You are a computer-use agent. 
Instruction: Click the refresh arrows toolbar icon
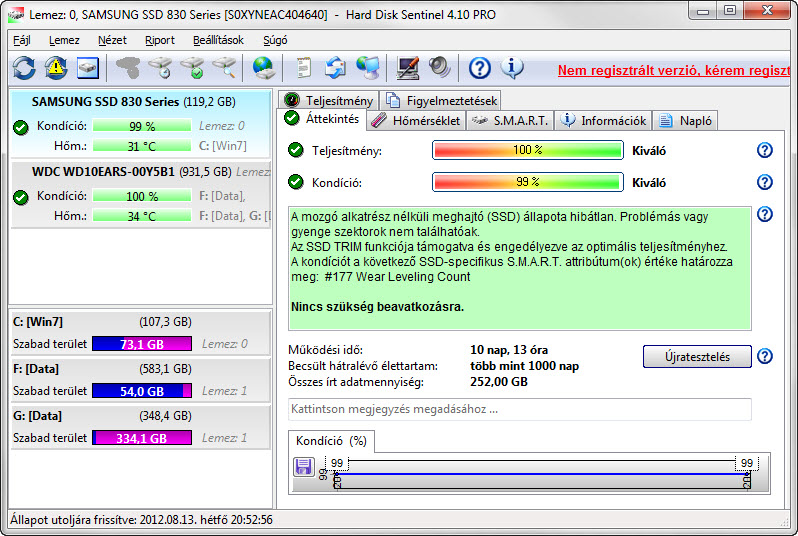[x=24, y=68]
